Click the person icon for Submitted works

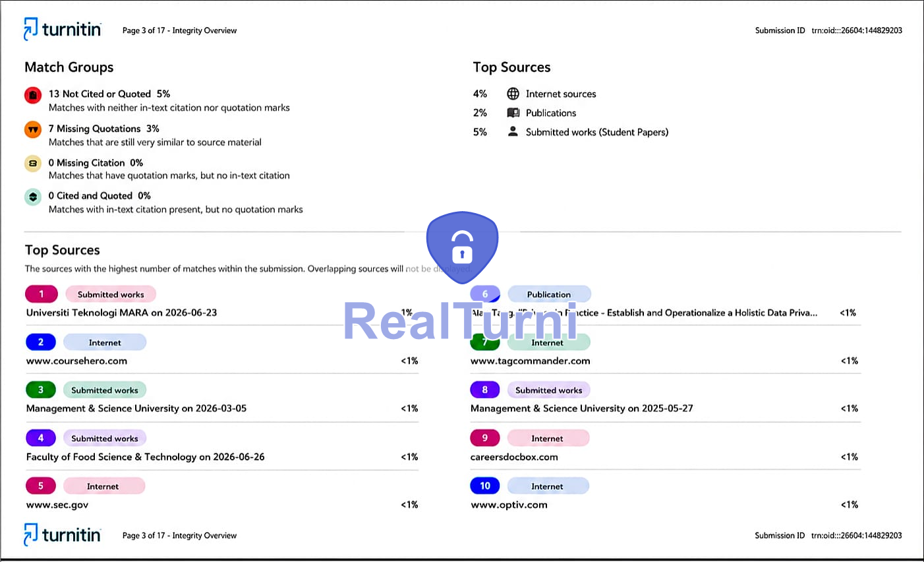pyautogui.click(x=513, y=131)
